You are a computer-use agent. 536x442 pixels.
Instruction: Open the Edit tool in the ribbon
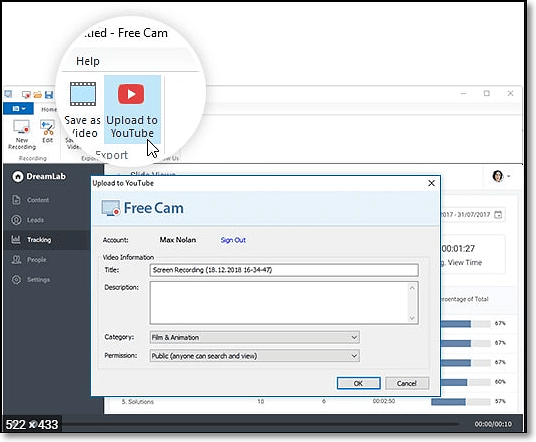click(48, 131)
